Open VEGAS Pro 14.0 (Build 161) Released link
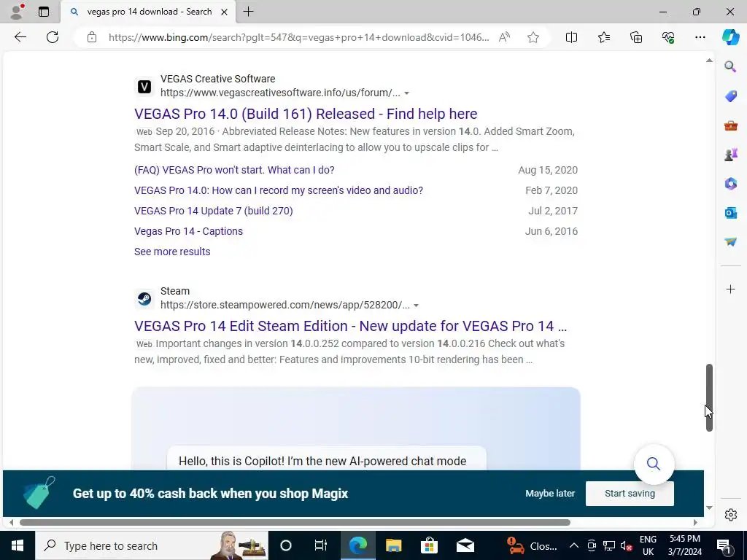 [x=306, y=114]
